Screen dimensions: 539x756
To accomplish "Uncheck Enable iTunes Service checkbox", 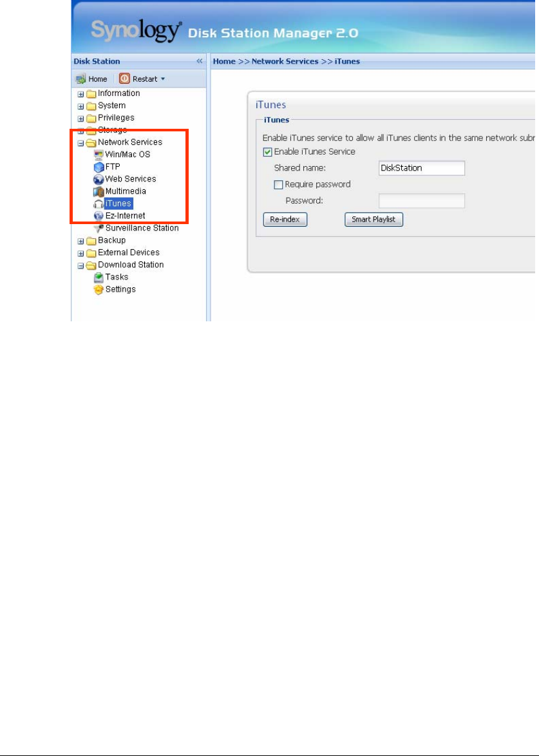I will tap(268, 152).
